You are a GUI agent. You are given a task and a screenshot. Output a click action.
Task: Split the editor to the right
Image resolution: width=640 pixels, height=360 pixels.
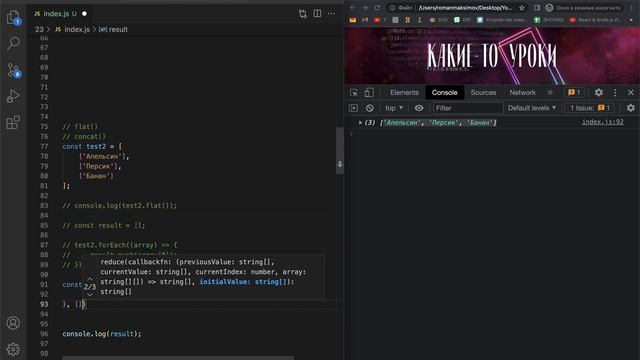pos(317,13)
